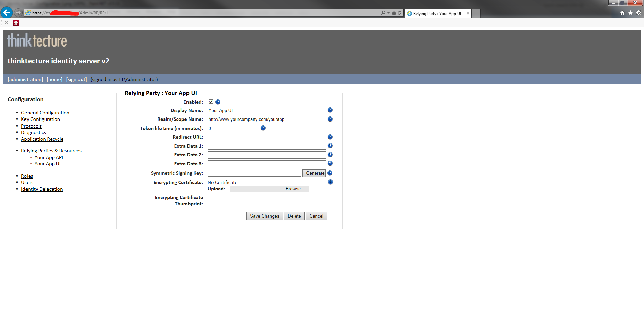Screen dimensions: 644x335
Task: Open Users link
Action: [27, 182]
